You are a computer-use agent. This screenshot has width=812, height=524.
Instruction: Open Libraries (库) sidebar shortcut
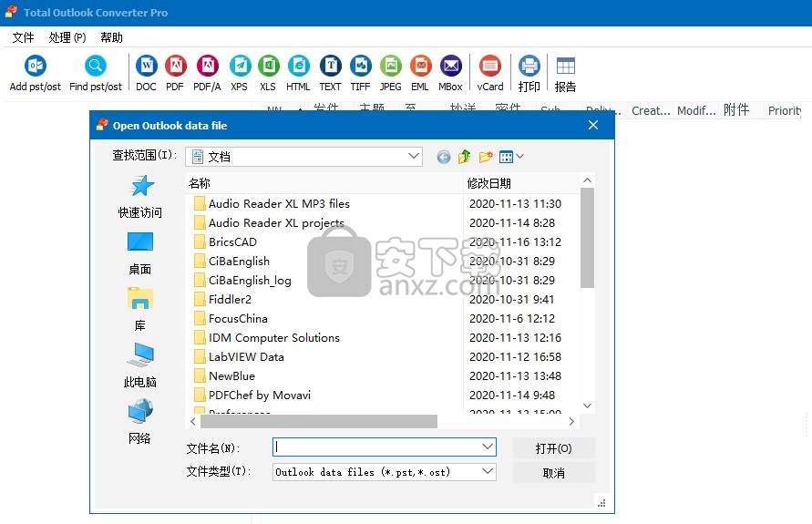pos(139,310)
